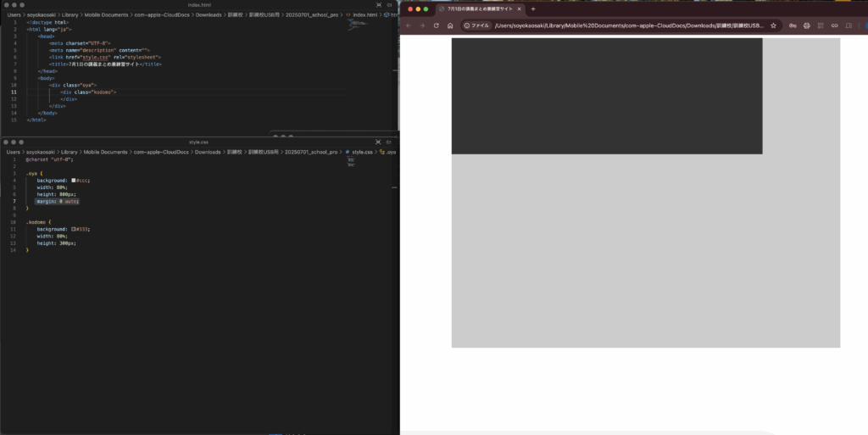The image size is (868, 435).
Task: Click the browser forward arrow
Action: click(x=422, y=25)
